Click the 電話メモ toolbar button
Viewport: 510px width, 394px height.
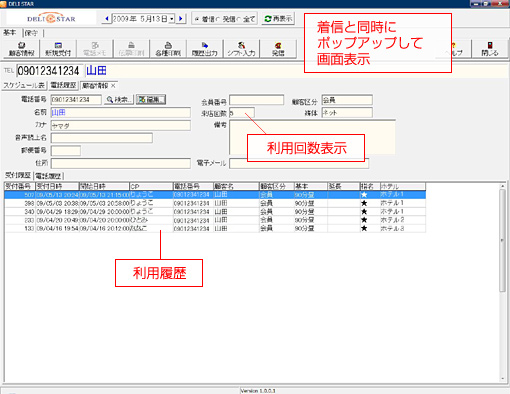point(95,49)
